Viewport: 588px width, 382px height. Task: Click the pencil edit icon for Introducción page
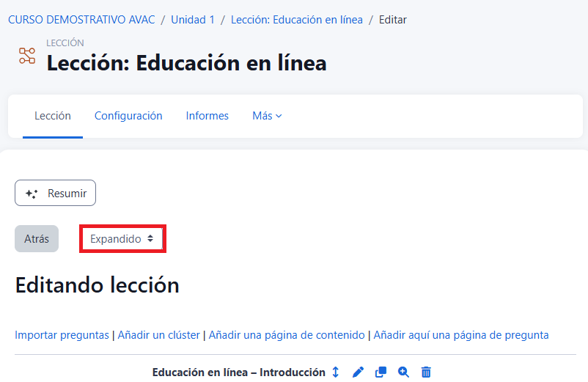(x=358, y=372)
